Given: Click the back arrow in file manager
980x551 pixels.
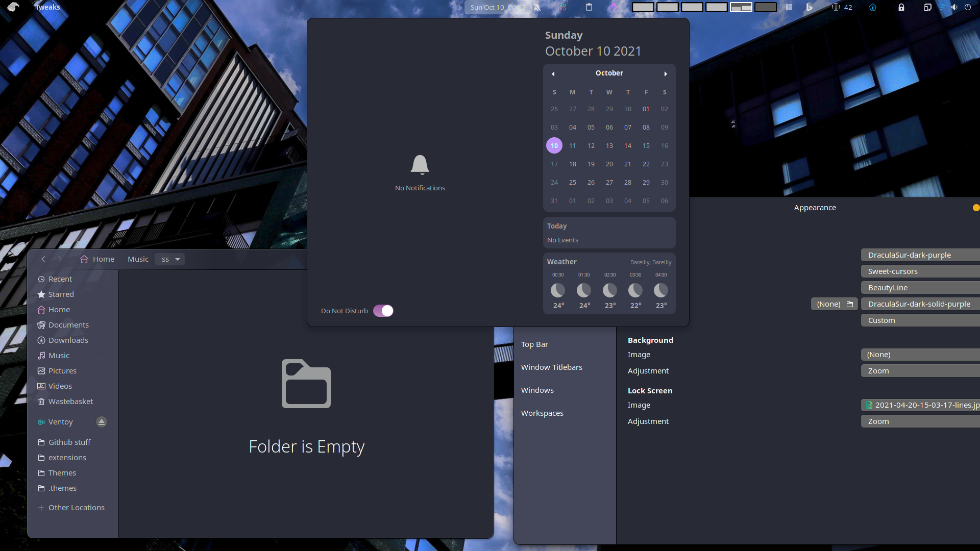Looking at the screenshot, I should pyautogui.click(x=43, y=259).
